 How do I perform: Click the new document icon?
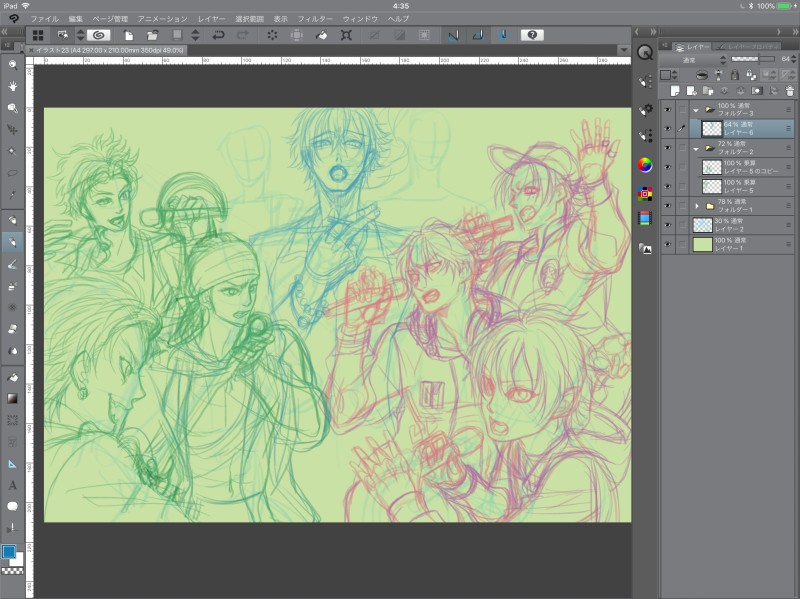pyautogui.click(x=129, y=35)
